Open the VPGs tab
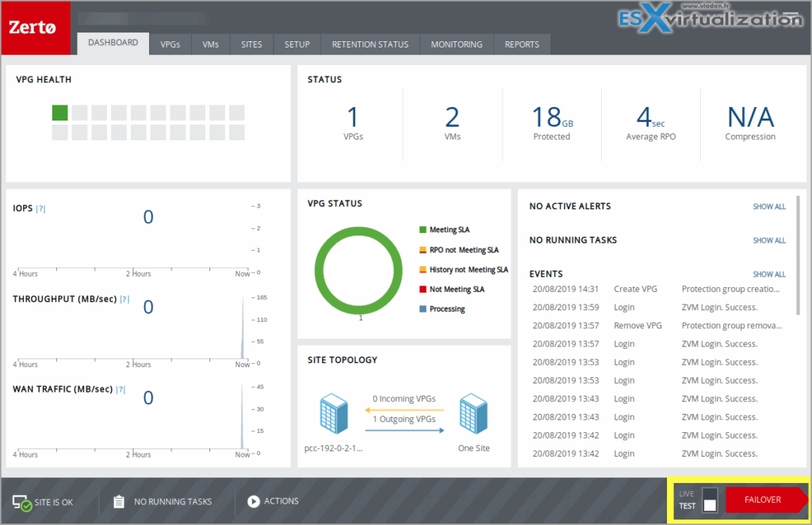The image size is (812, 525). [x=170, y=44]
